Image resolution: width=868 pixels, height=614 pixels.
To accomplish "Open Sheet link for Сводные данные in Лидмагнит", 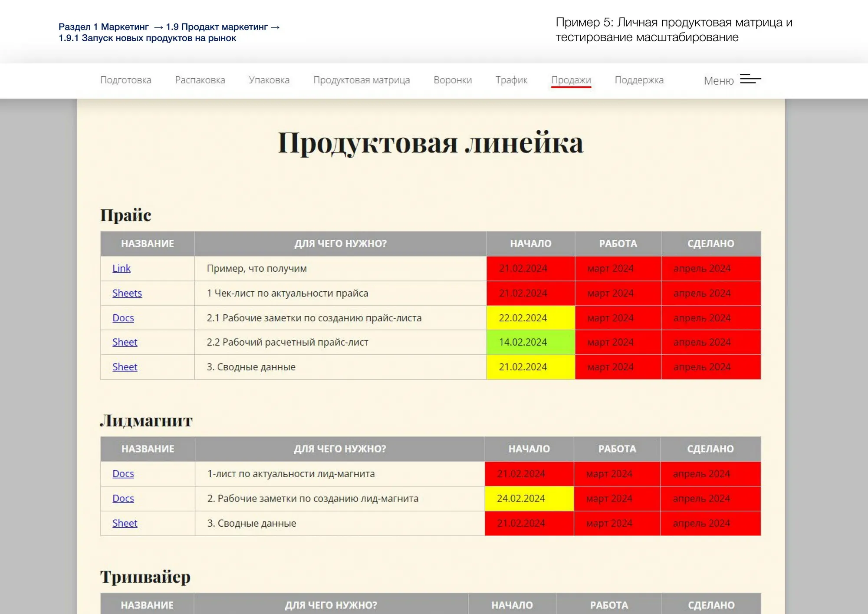I will pyautogui.click(x=125, y=523).
